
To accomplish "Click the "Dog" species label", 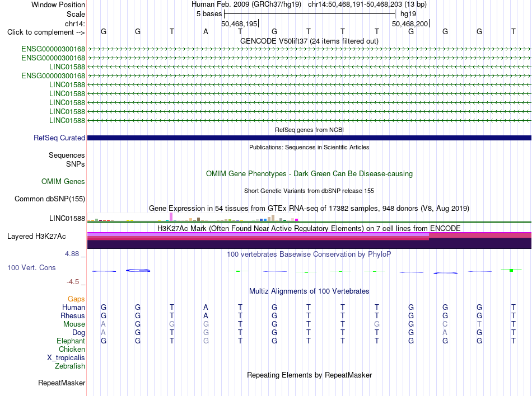I will (78, 333).
